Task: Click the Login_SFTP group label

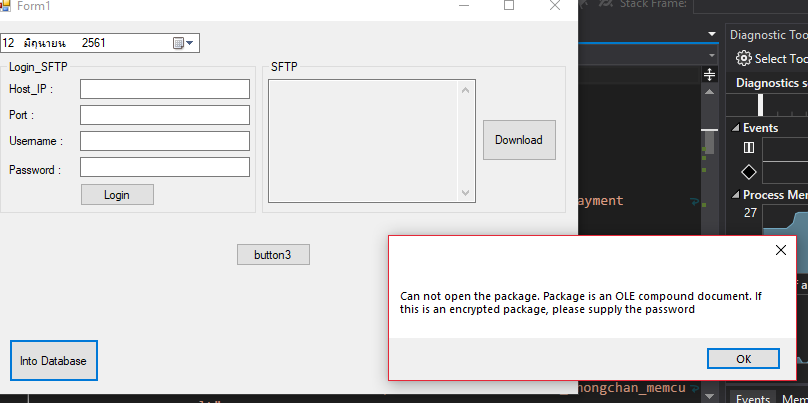Action: point(38,66)
